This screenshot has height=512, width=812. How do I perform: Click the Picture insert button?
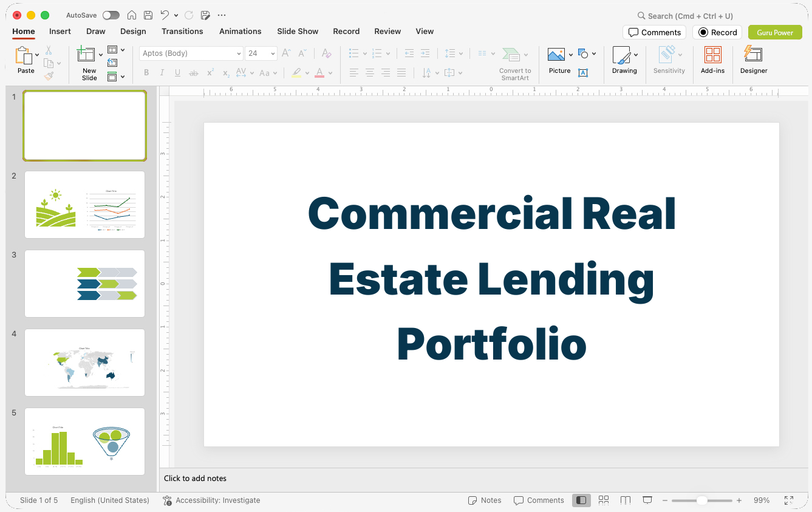pyautogui.click(x=559, y=61)
